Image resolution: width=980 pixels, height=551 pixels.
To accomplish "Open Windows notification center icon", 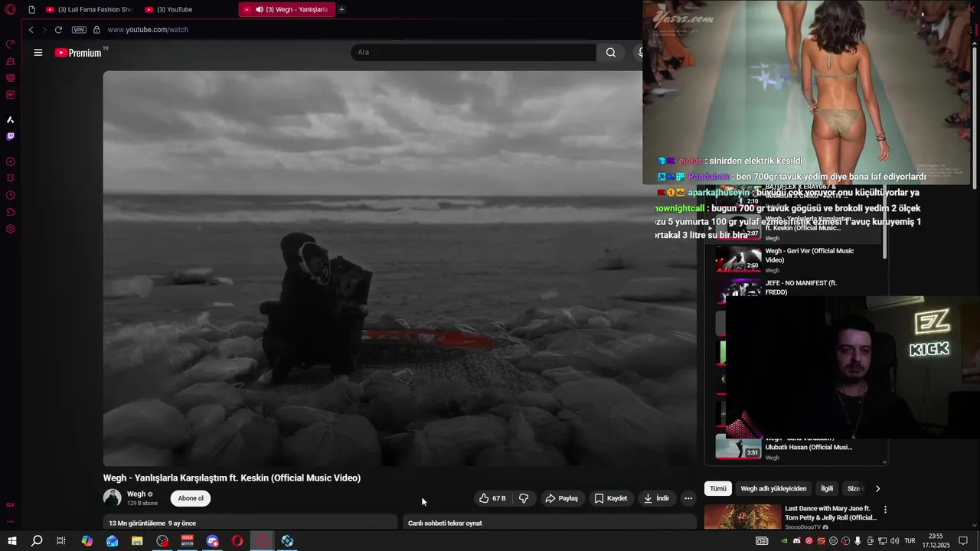I will tap(963, 541).
